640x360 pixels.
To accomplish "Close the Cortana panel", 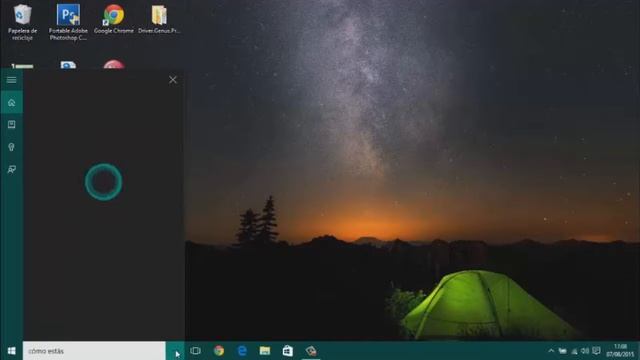I will [x=173, y=80].
